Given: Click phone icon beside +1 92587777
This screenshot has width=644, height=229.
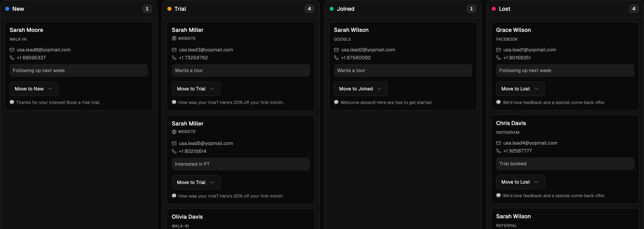Looking at the screenshot, I should coord(498,151).
